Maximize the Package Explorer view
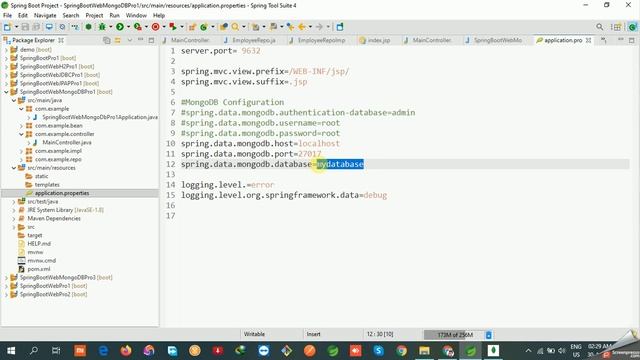Screen dimensions: 640x360 tap(151, 40)
